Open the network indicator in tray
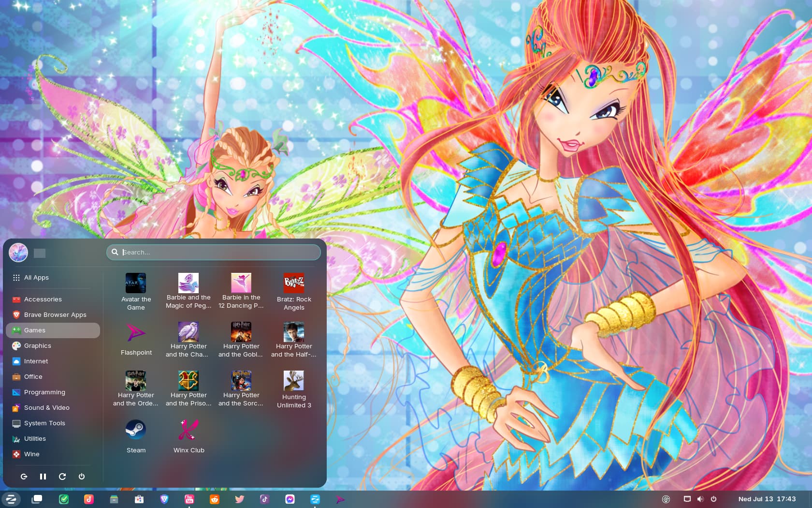 tap(687, 499)
